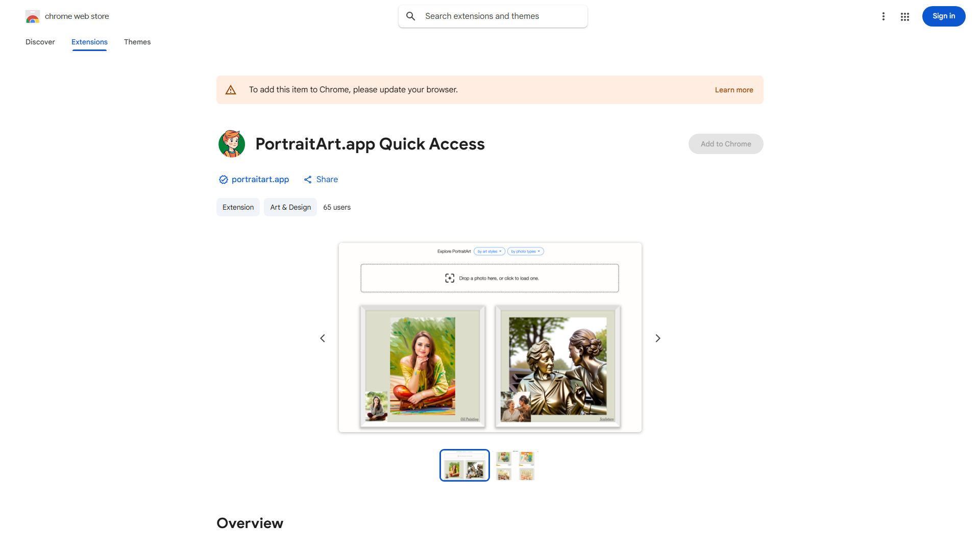Click the warning triangle icon in banner
This screenshot has width=980, height=551.
pos(231,90)
